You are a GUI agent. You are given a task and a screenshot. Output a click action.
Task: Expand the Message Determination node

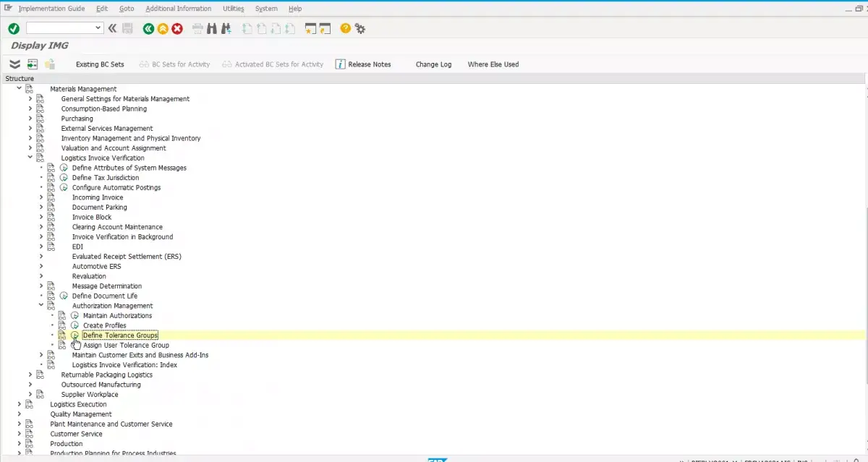pyautogui.click(x=41, y=286)
